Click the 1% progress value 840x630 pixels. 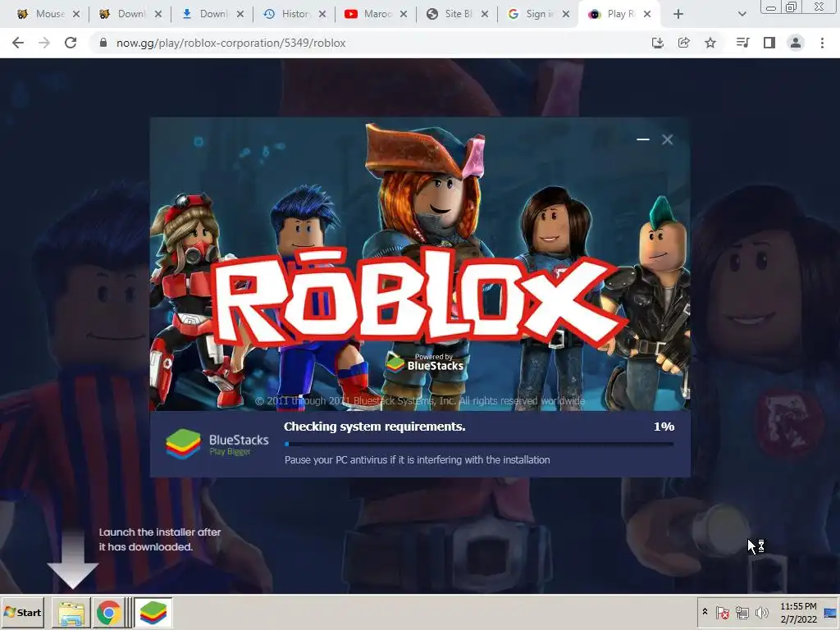pos(664,427)
